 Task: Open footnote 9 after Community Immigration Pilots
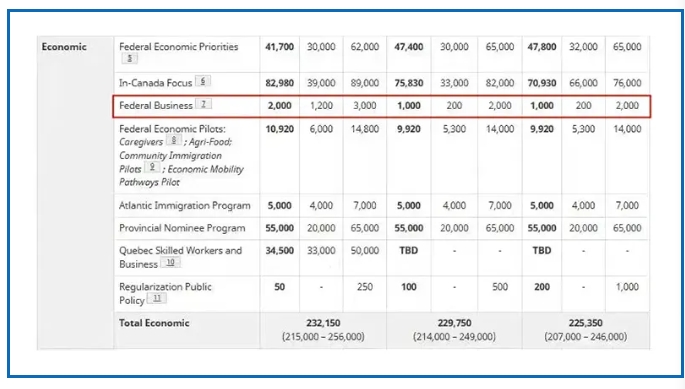coord(152,167)
